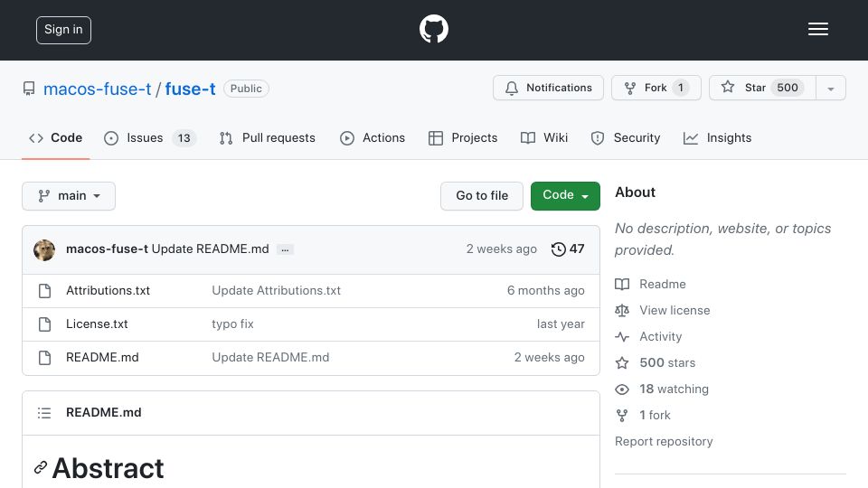This screenshot has width=868, height=488.
Task: Fork the repository using the Fork button
Action: coord(656,88)
